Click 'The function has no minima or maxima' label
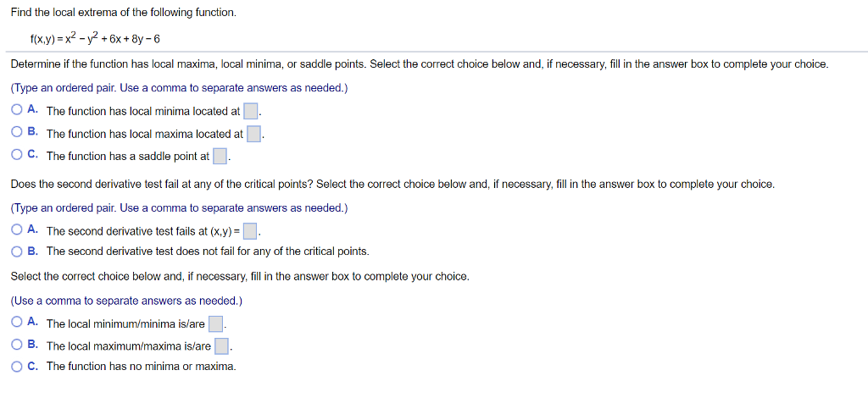The width and height of the screenshot is (868, 409). (x=142, y=366)
